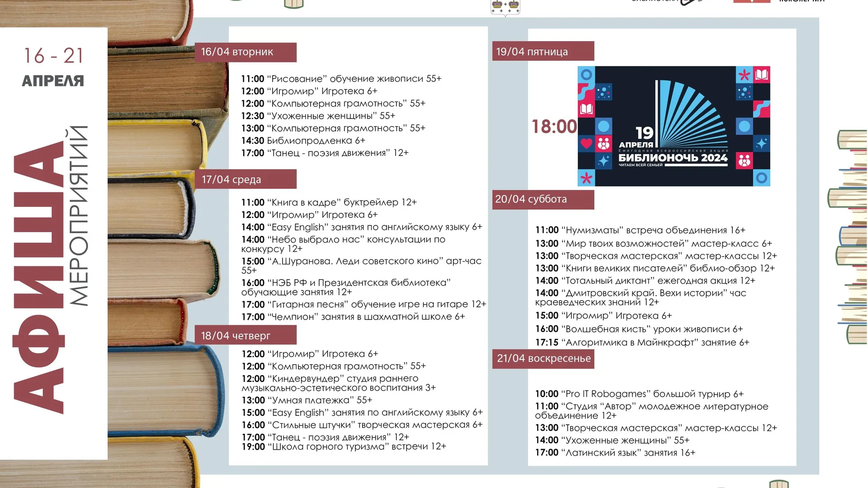Click the crown coat of arms at the top

[x=505, y=8]
